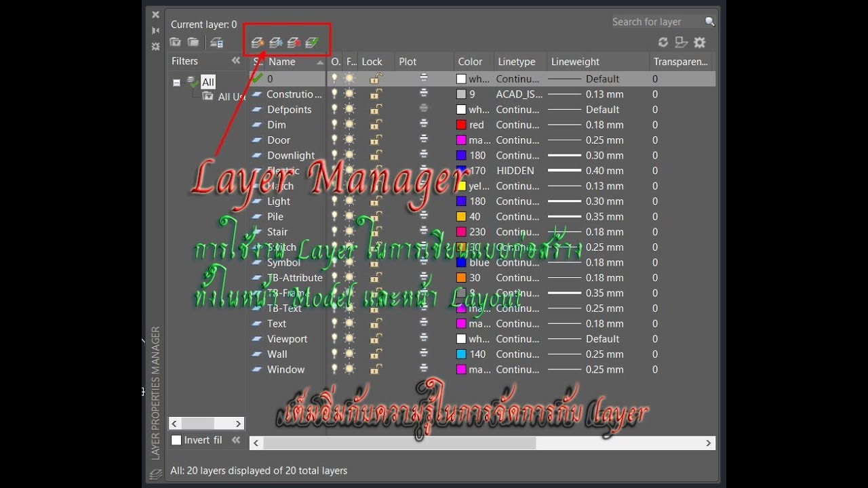Image resolution: width=868 pixels, height=488 pixels.
Task: Click the status icon of Window layer
Action: 257,369
